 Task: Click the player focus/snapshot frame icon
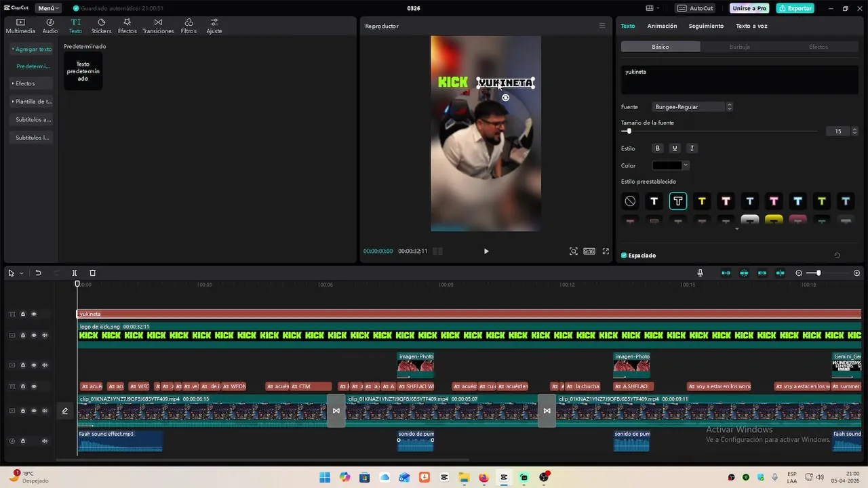pos(574,251)
